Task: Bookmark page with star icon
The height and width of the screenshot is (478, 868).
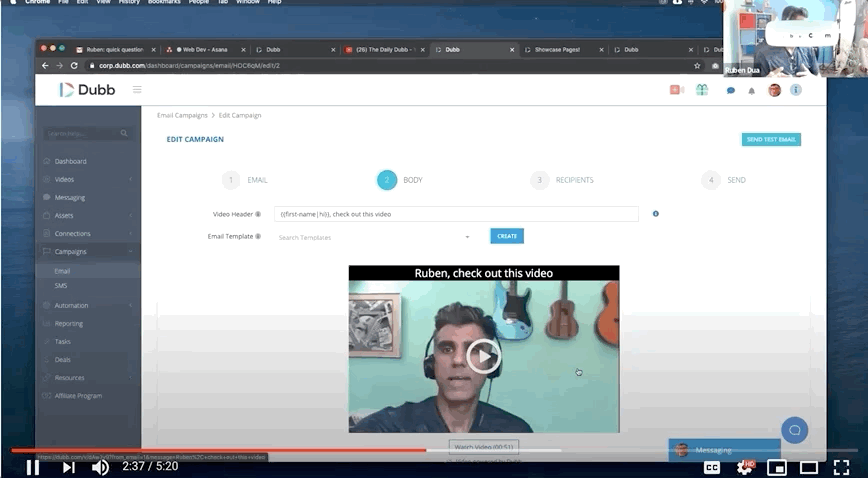Action: (x=697, y=65)
